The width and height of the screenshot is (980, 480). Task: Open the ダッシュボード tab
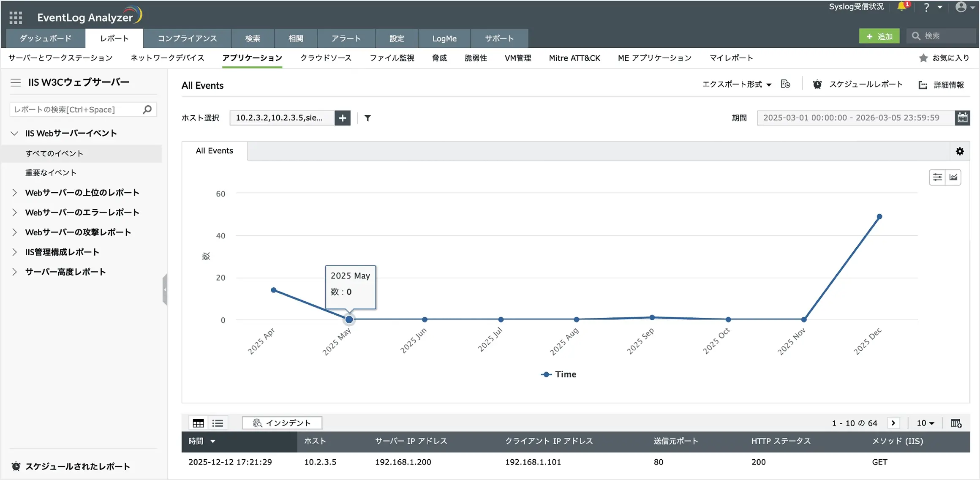46,38
